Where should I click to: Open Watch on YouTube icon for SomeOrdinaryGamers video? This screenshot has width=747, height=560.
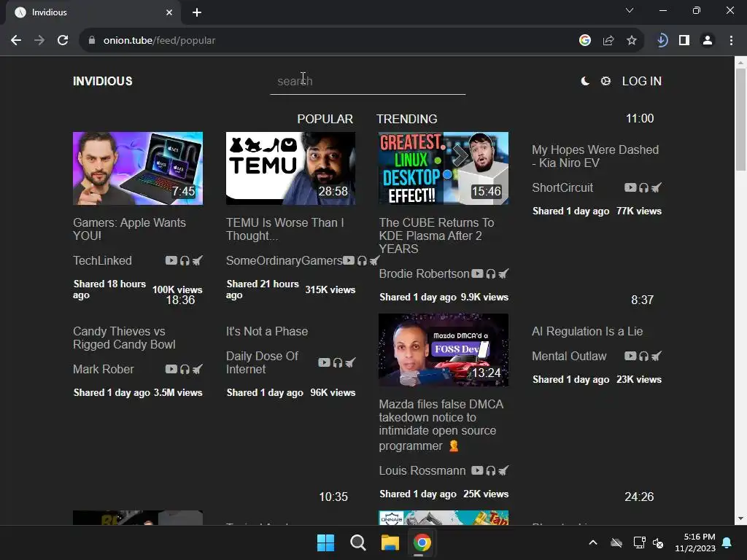click(349, 260)
